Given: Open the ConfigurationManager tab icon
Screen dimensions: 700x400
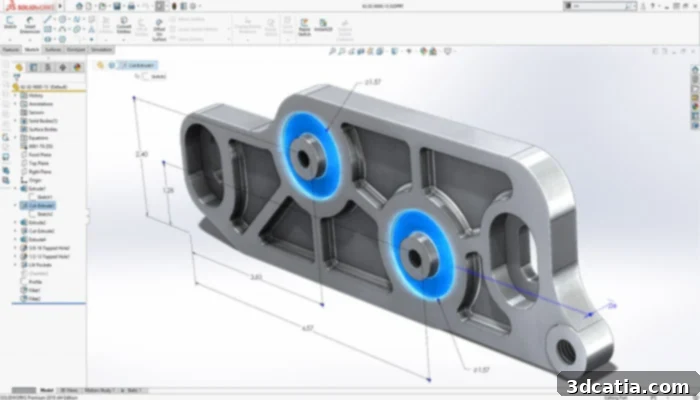Looking at the screenshot, I should [48, 67].
